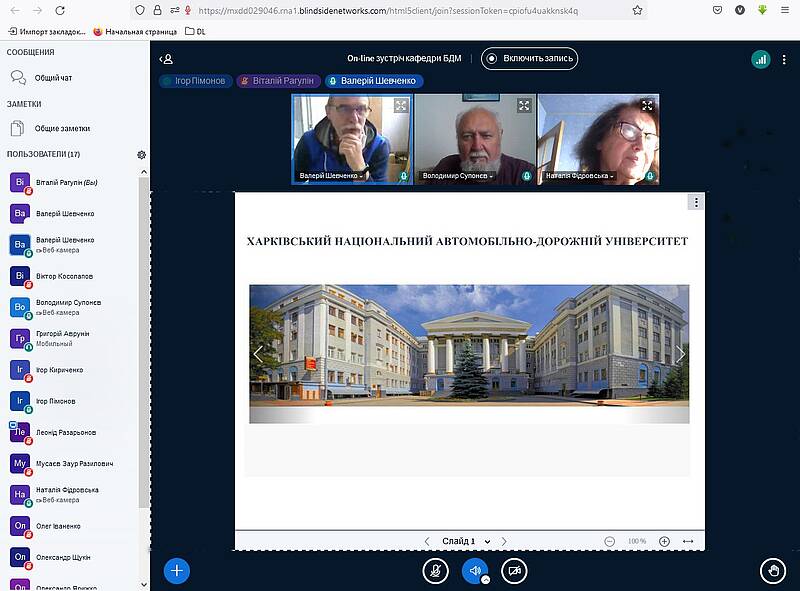Click the Ігор Пімонов talking indicator
Image resolution: width=800 pixels, height=591 pixels.
195,81
